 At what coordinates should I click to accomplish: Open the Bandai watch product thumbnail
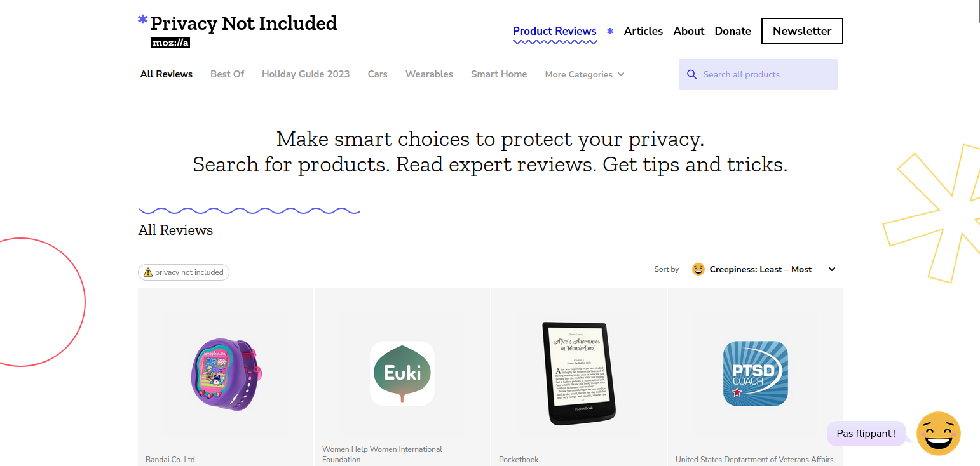click(x=225, y=374)
